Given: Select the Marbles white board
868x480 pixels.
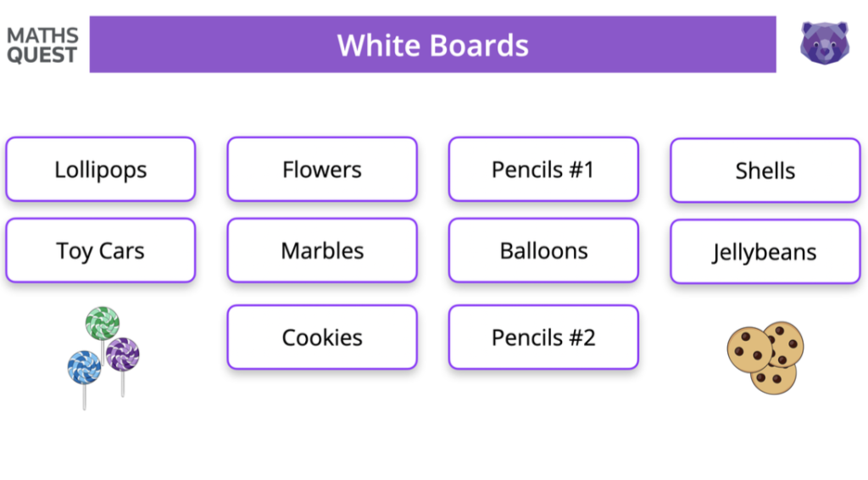Looking at the screenshot, I should [322, 251].
